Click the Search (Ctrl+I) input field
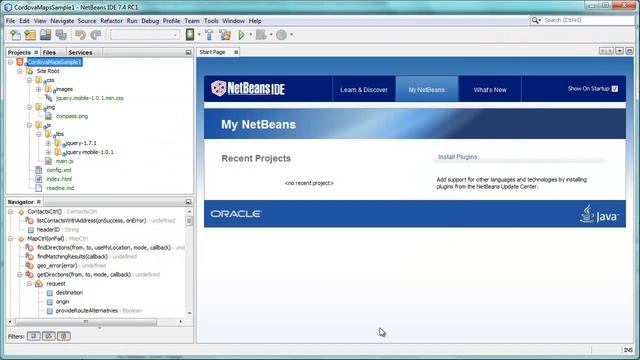Screen dimensions: 640x360 pos(588,20)
